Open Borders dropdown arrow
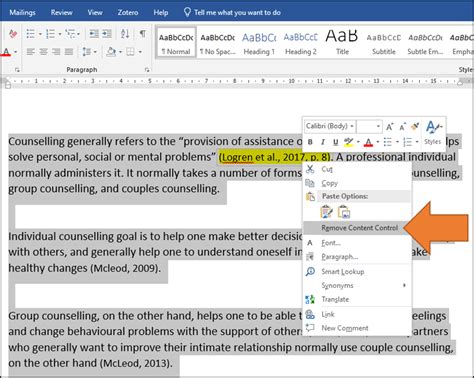 click(140, 52)
